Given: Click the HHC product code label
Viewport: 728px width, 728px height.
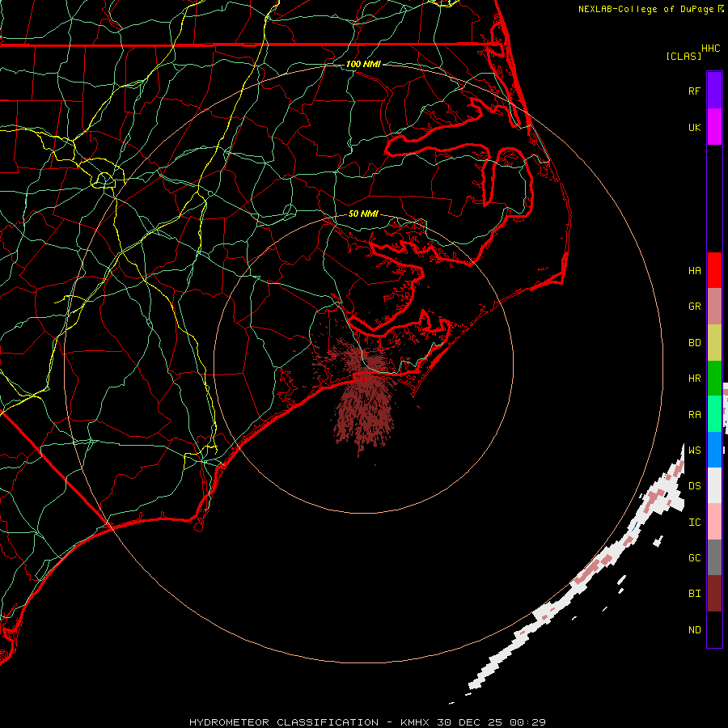Looking at the screenshot, I should pos(710,49).
